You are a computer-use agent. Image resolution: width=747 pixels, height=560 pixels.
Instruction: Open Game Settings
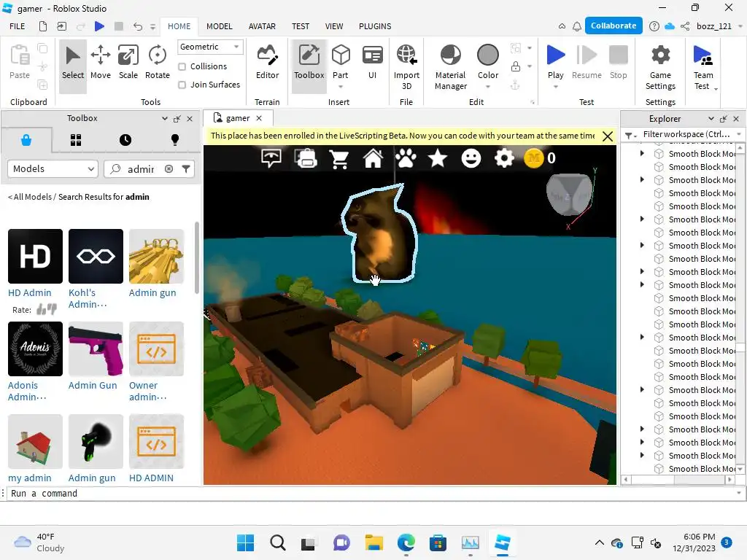660,66
